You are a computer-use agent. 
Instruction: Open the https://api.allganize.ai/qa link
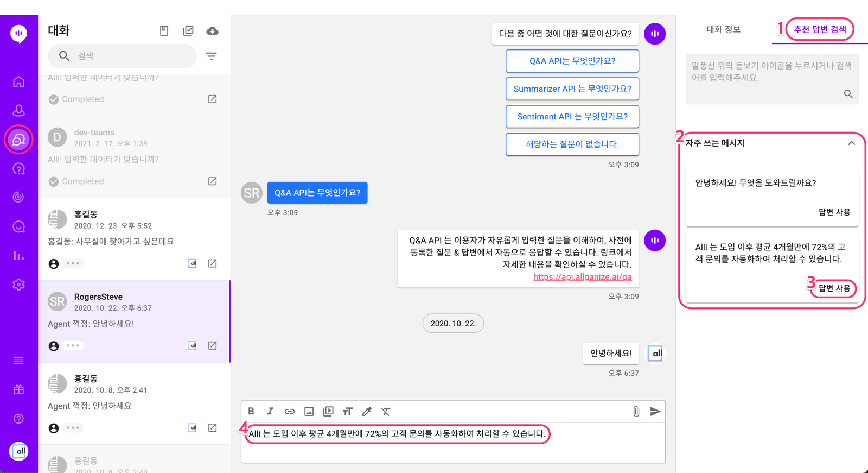point(582,276)
